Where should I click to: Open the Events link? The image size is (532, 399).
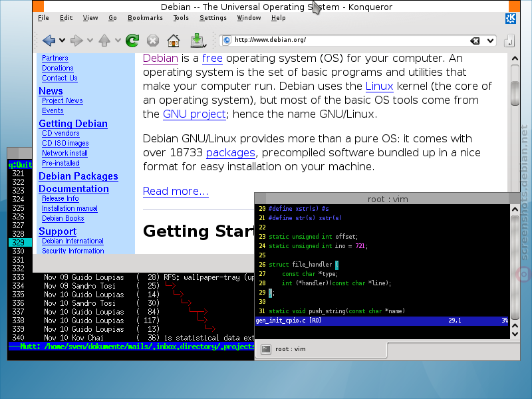point(53,110)
